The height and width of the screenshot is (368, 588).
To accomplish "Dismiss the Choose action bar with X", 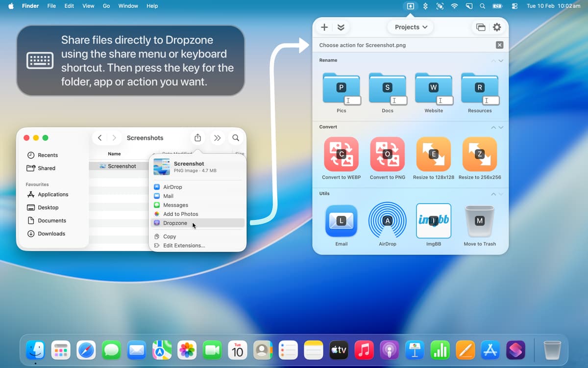I will pyautogui.click(x=499, y=45).
